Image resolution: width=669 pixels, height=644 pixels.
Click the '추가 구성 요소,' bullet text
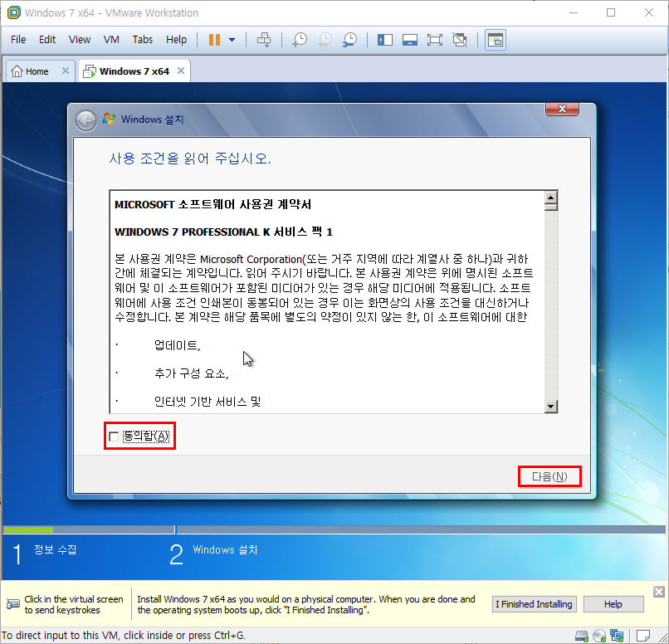pos(191,373)
